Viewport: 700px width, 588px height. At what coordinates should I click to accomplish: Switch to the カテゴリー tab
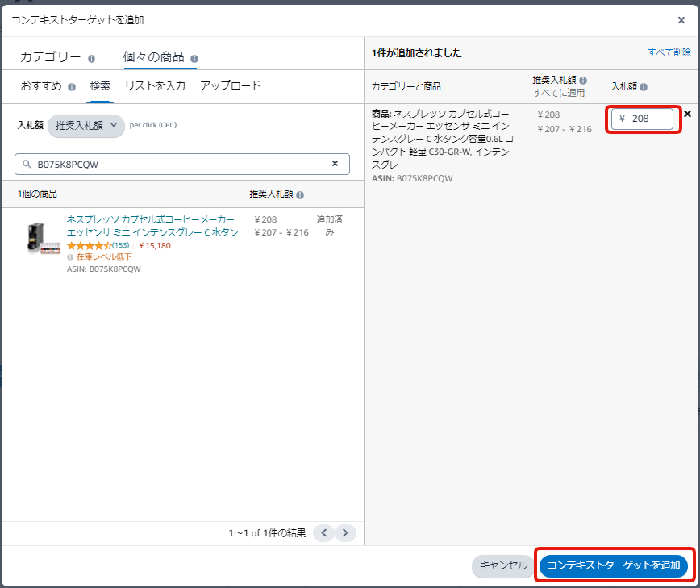coord(50,57)
